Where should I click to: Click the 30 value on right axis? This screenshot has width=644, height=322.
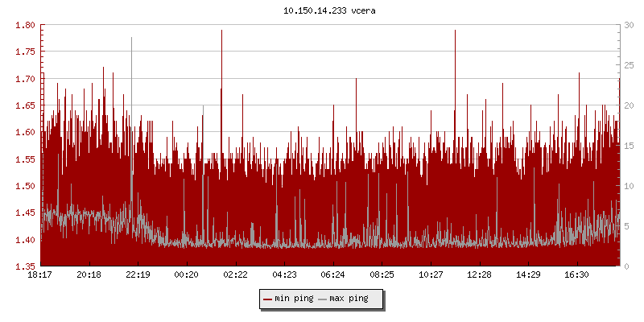(x=628, y=25)
